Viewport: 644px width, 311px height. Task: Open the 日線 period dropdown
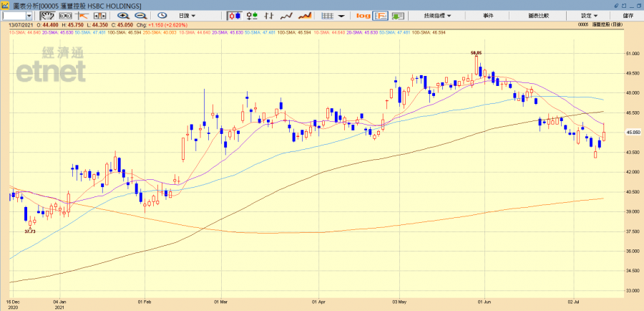189,15
